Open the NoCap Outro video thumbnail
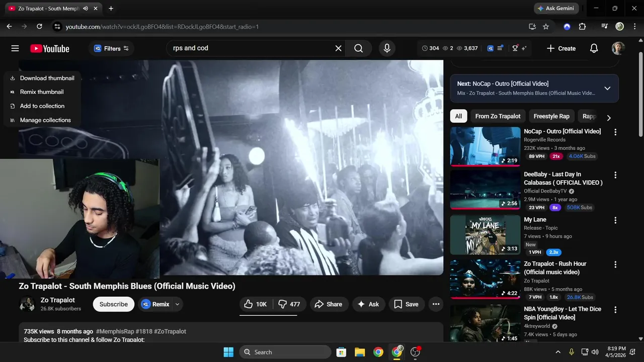This screenshot has width=644, height=362. 485,146
